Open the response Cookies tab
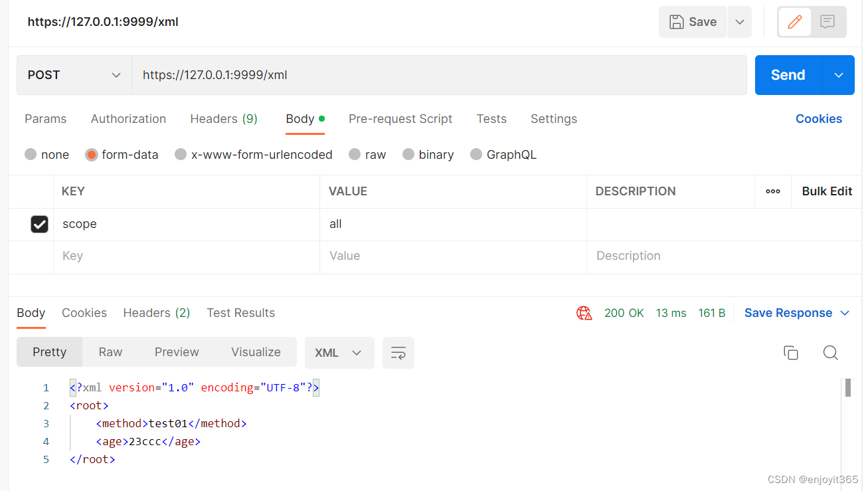The width and height of the screenshot is (868, 491). tap(84, 313)
